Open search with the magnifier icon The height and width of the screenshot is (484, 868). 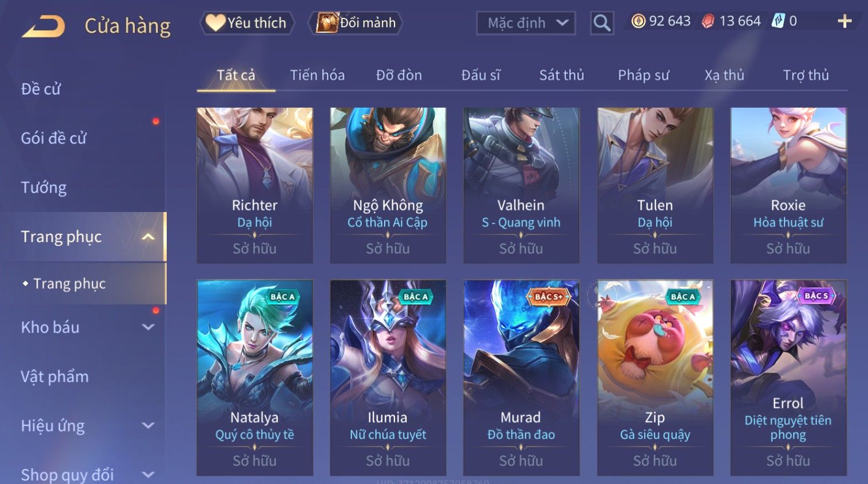click(x=602, y=23)
